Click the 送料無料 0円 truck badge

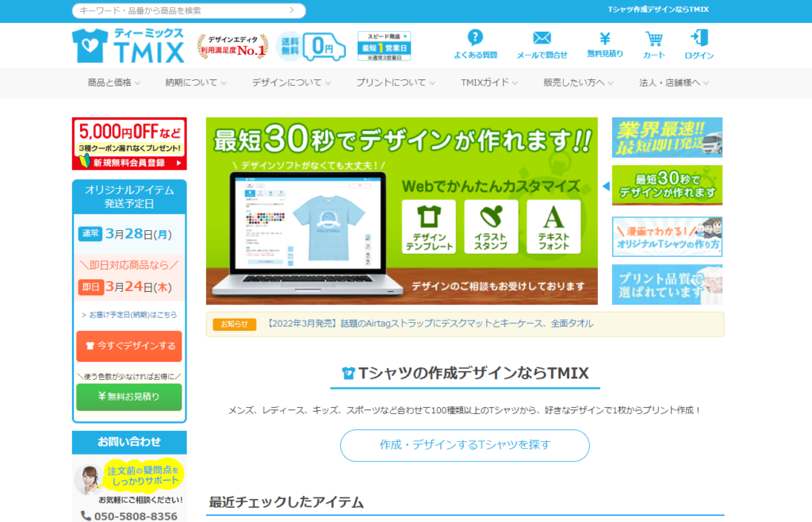311,47
